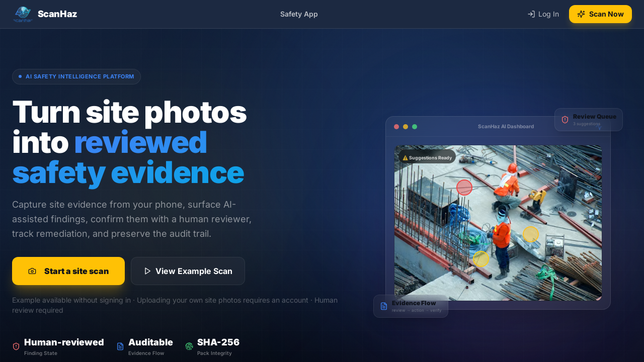
Task: Click the Human-reviewed stat text
Action: pyautogui.click(x=64, y=342)
